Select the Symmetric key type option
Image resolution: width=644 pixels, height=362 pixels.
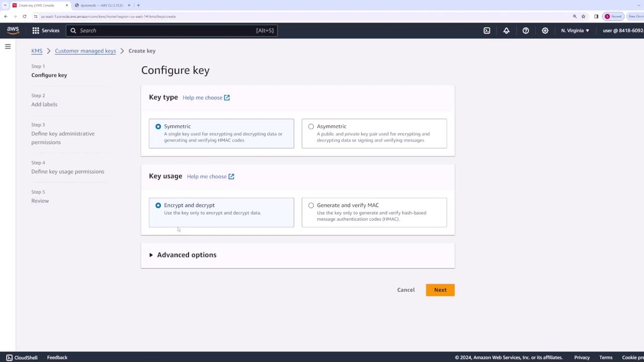coord(221,133)
